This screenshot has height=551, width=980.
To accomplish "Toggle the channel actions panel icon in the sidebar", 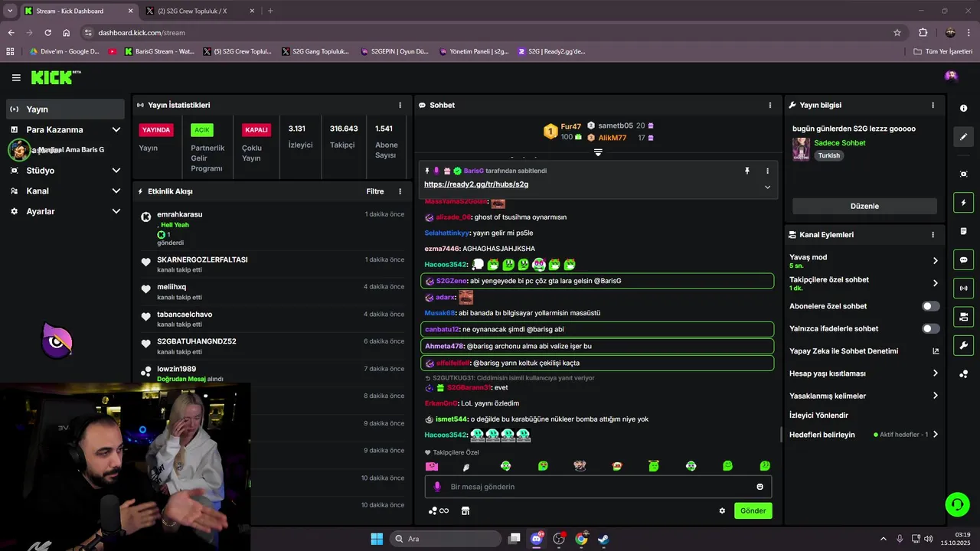I will (963, 317).
